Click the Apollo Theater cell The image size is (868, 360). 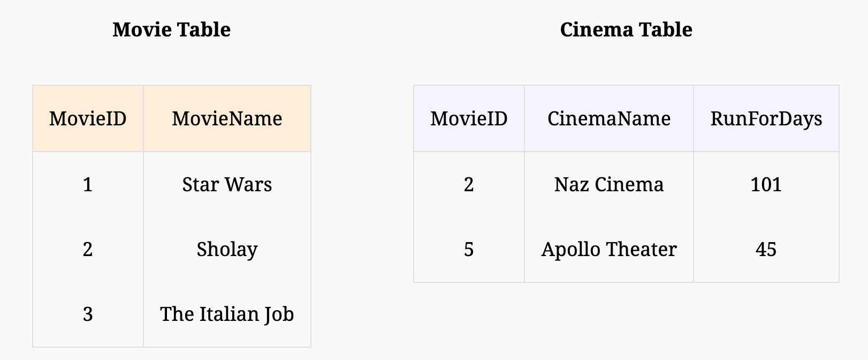[x=608, y=249]
